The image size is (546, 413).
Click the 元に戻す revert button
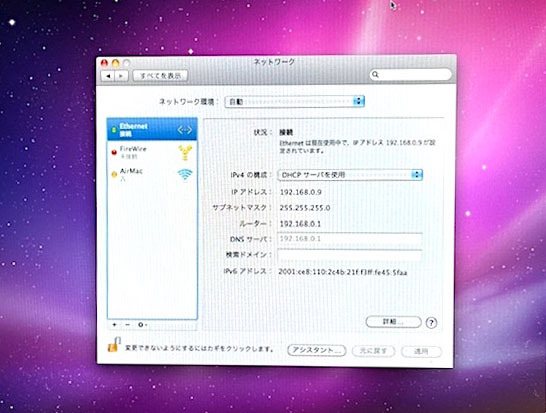pyautogui.click(x=373, y=351)
